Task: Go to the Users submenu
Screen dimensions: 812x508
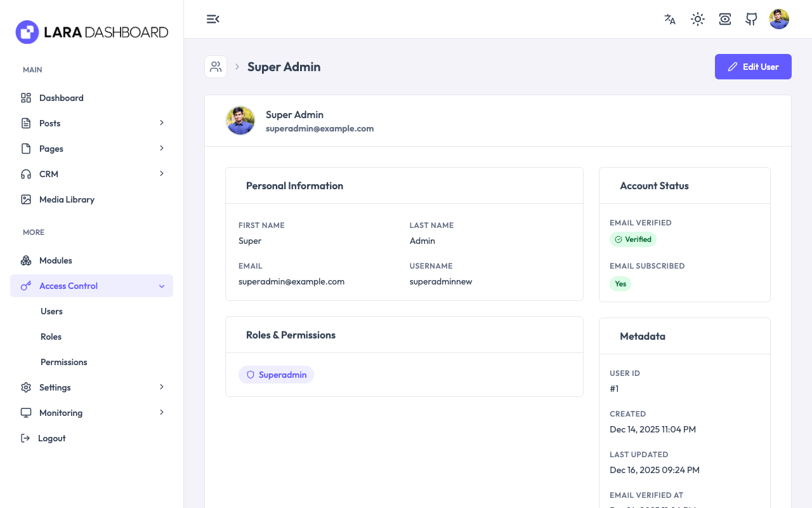Action: [x=51, y=311]
